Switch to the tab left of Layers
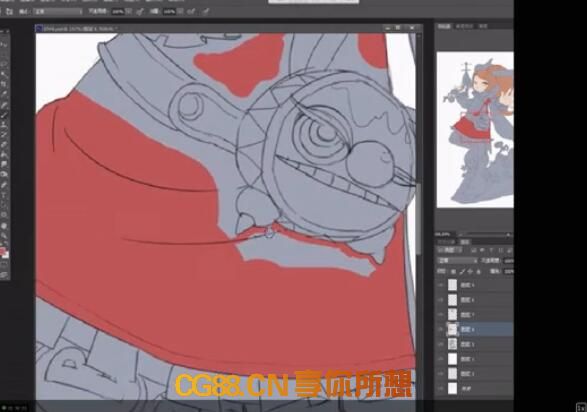The height and width of the screenshot is (412, 587). tap(447, 241)
